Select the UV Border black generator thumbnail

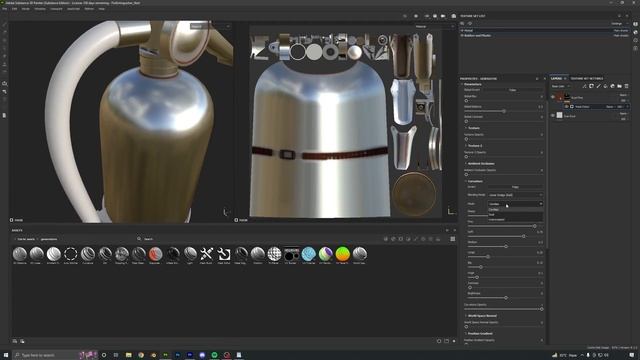(x=291, y=254)
